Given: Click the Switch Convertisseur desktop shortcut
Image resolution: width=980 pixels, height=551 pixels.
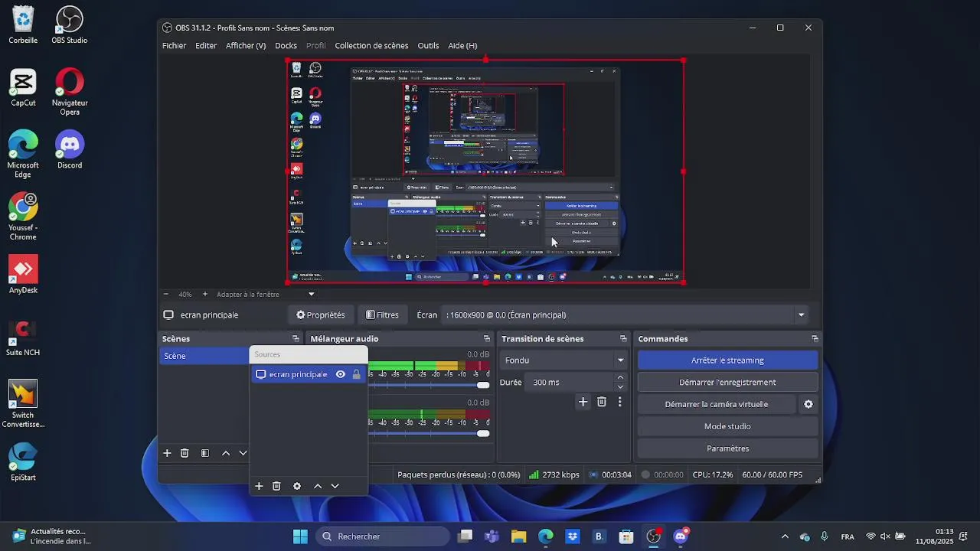Looking at the screenshot, I should 23,404.
